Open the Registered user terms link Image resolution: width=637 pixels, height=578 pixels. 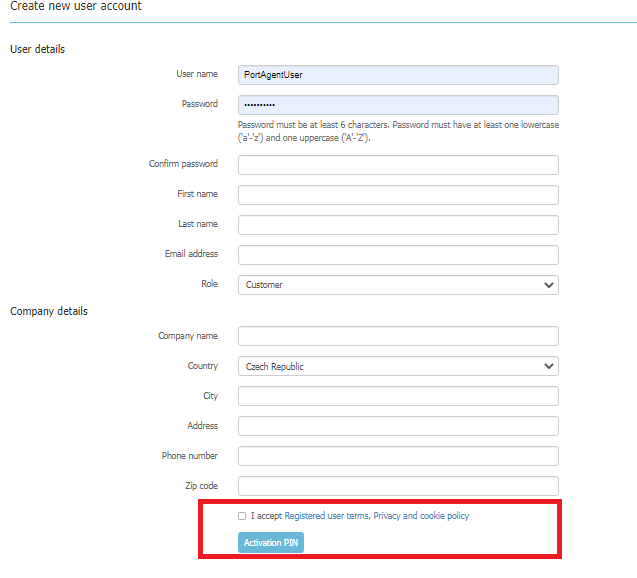point(326,516)
